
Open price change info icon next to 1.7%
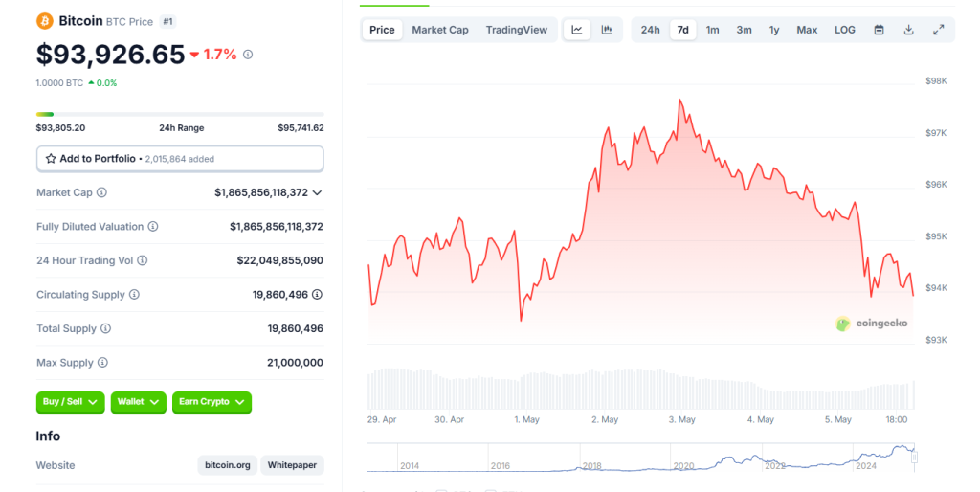pos(248,55)
